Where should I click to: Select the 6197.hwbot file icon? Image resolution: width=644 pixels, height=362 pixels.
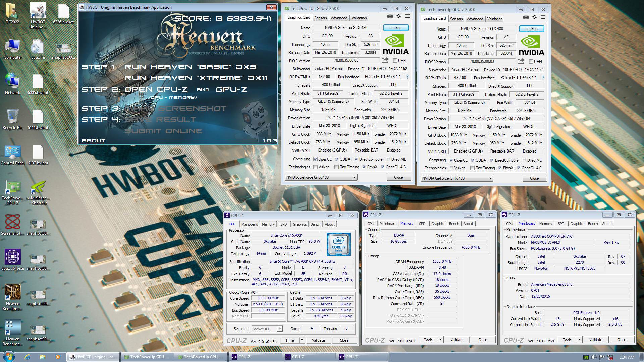click(x=38, y=154)
